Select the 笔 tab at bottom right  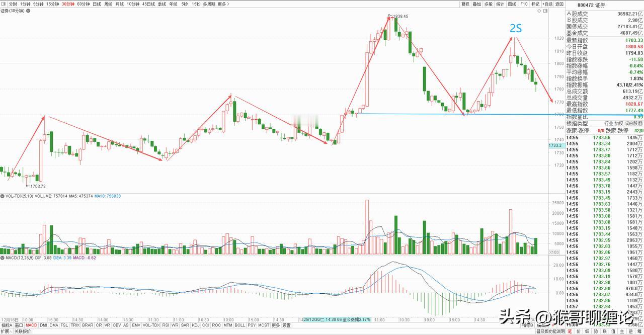pos(570,331)
